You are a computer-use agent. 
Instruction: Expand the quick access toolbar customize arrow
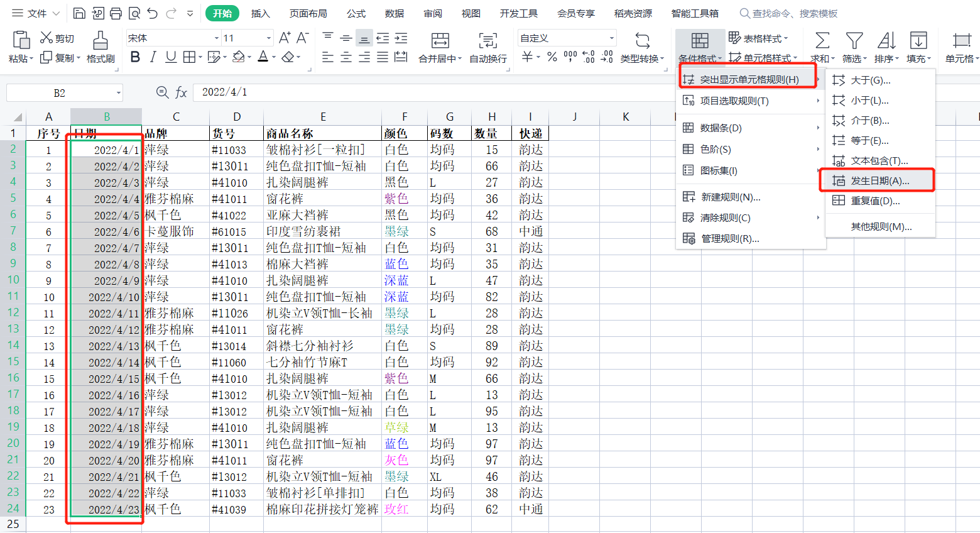pos(190,13)
